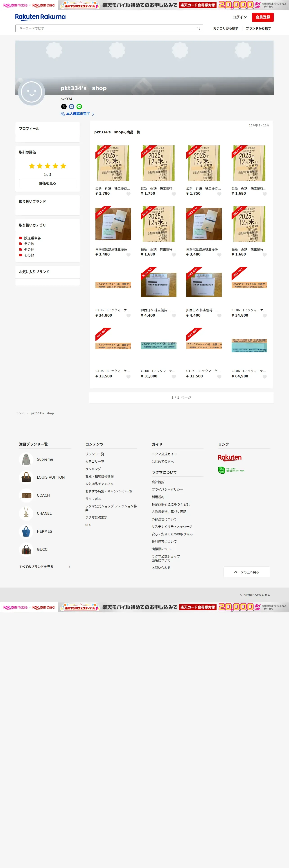
Task: Open 権利侵害について link
Action: pos(164,541)
